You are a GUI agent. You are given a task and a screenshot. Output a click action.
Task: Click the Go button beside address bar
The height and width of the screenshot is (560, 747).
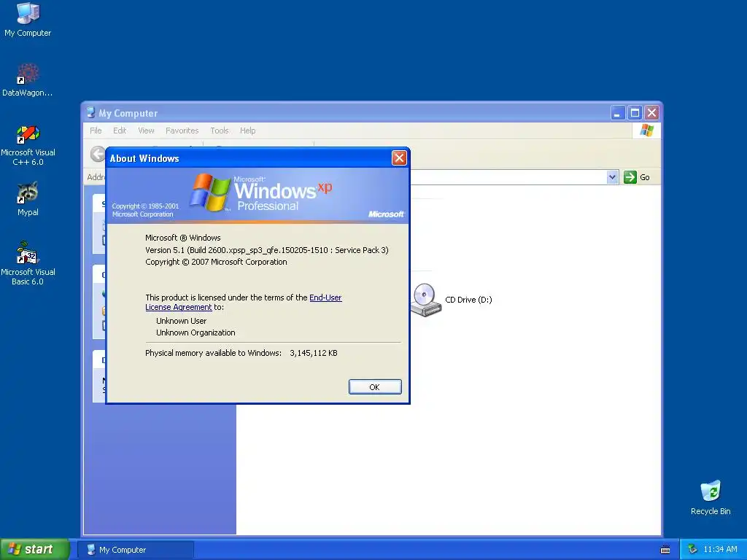pyautogui.click(x=637, y=177)
